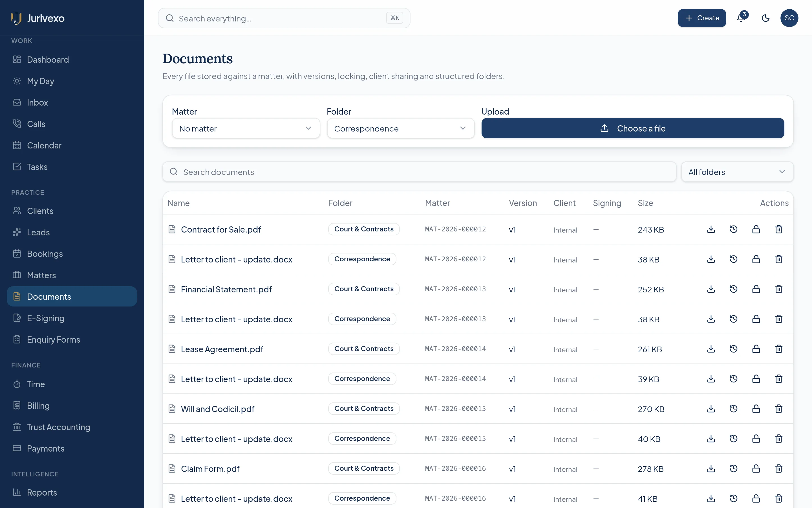Lock Contract for Sale.pdf

756,229
